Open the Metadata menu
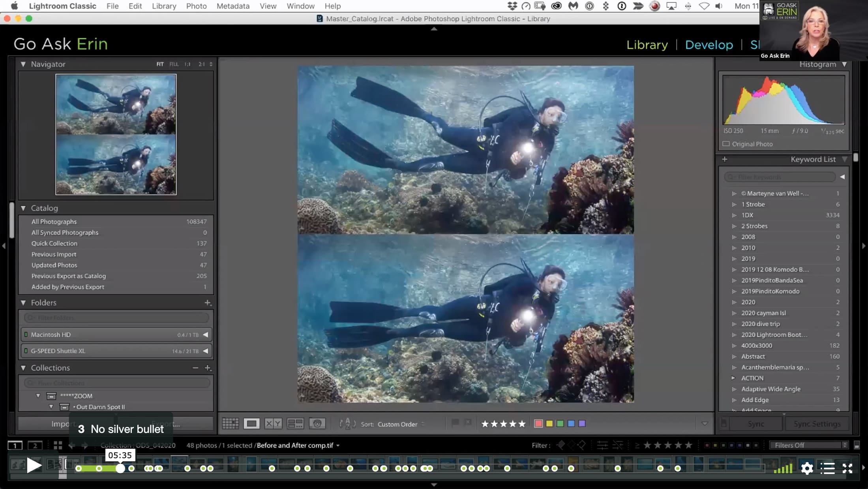Viewport: 868px width, 489px height. point(233,6)
